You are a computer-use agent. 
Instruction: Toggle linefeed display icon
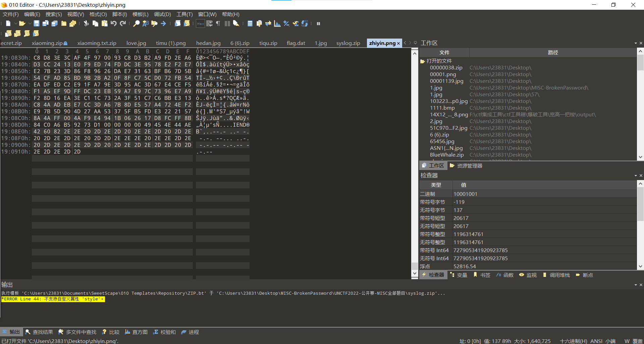click(x=209, y=23)
